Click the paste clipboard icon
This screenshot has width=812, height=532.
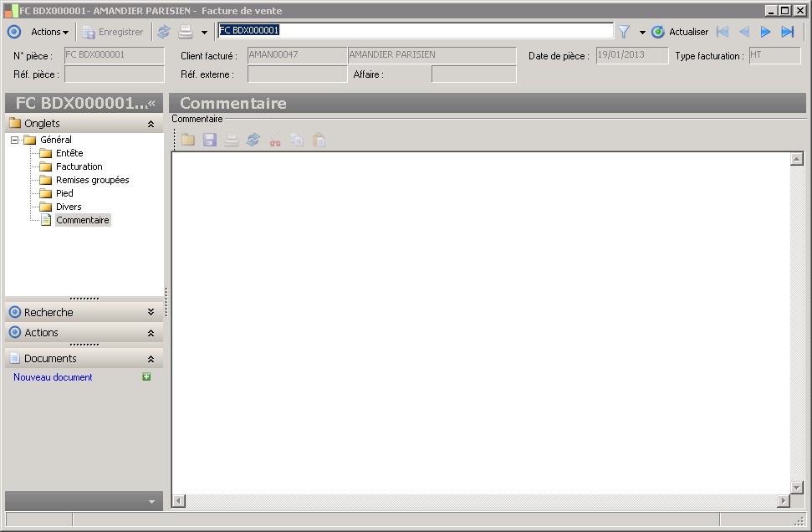pos(319,140)
